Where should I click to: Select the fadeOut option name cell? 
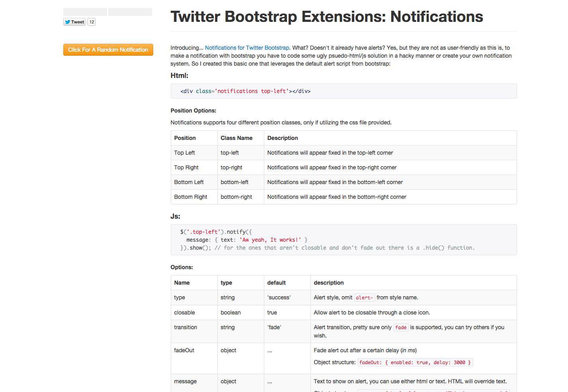[194, 358]
